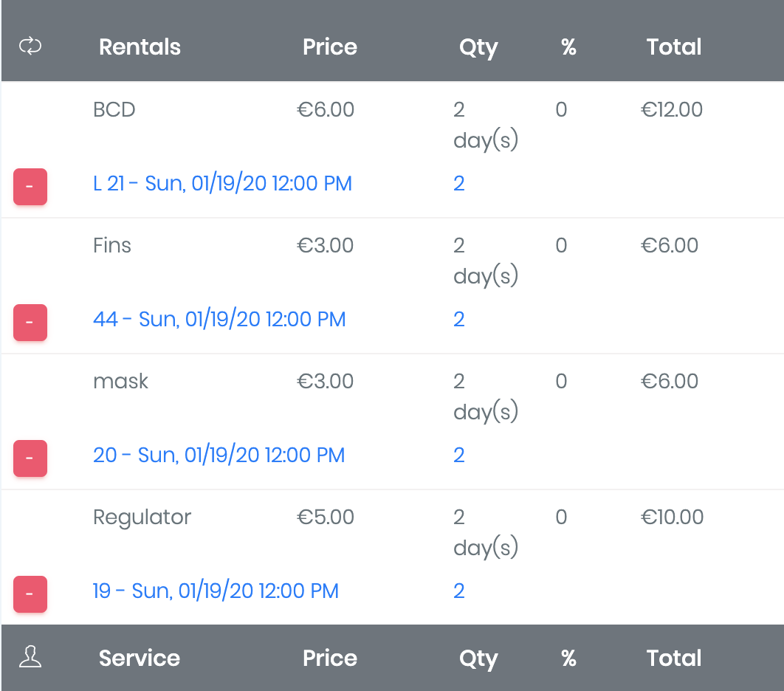Click the Fins quantity link of 2
The width and height of the screenshot is (784, 691).
(458, 319)
